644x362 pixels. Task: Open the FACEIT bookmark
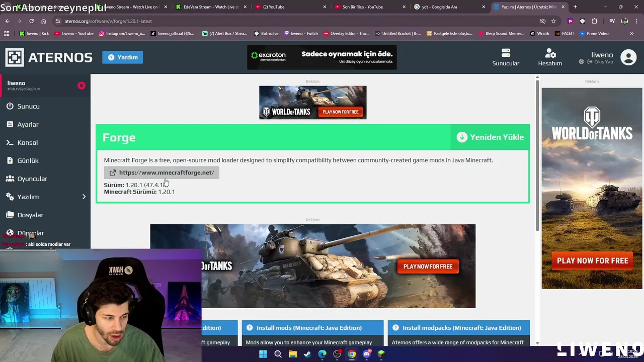coord(564,33)
